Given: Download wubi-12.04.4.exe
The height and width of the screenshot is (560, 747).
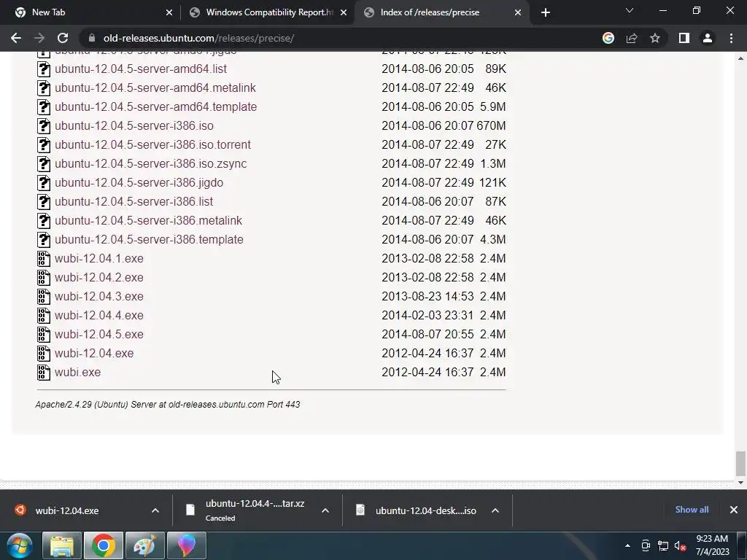Looking at the screenshot, I should coord(99,315).
